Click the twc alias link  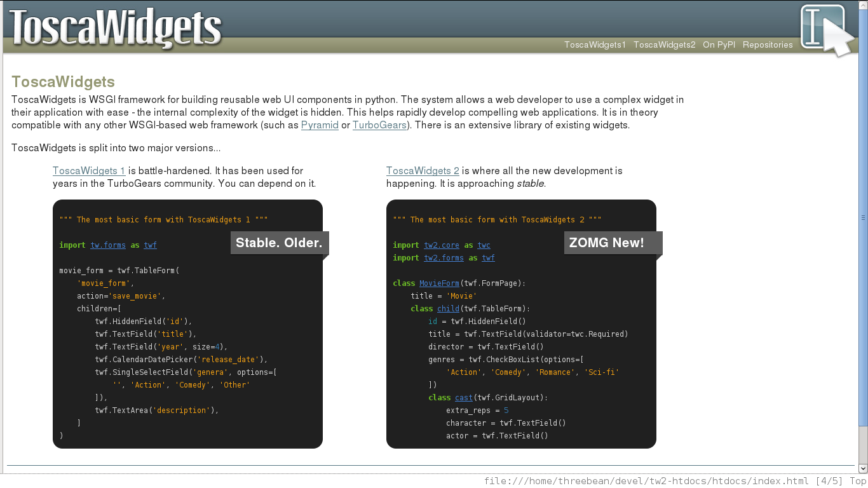[484, 245]
